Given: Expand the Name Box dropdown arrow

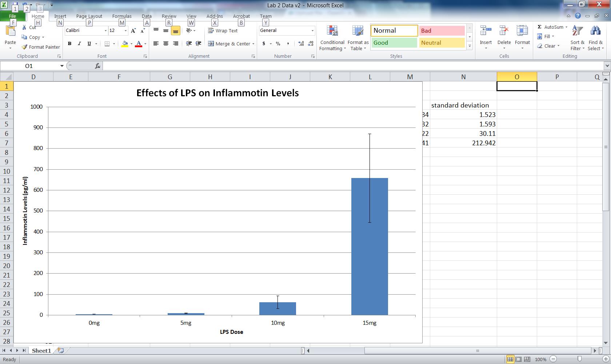Looking at the screenshot, I should [62, 66].
